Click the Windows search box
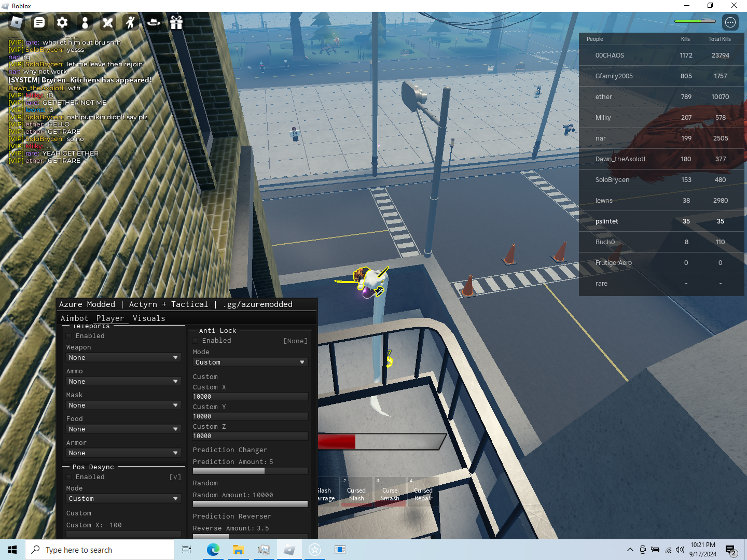Viewport: 747px width, 560px height. coord(100,550)
